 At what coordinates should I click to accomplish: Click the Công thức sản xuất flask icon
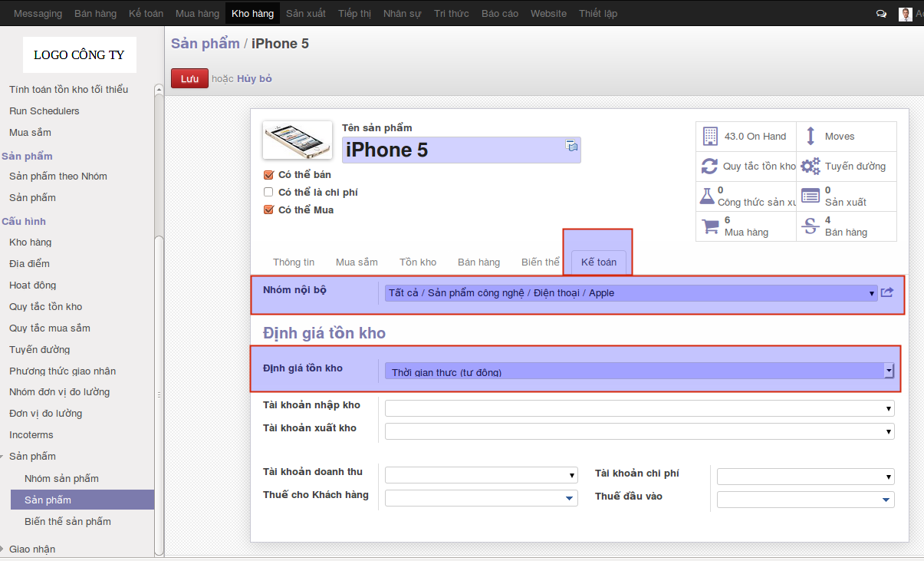(x=707, y=196)
